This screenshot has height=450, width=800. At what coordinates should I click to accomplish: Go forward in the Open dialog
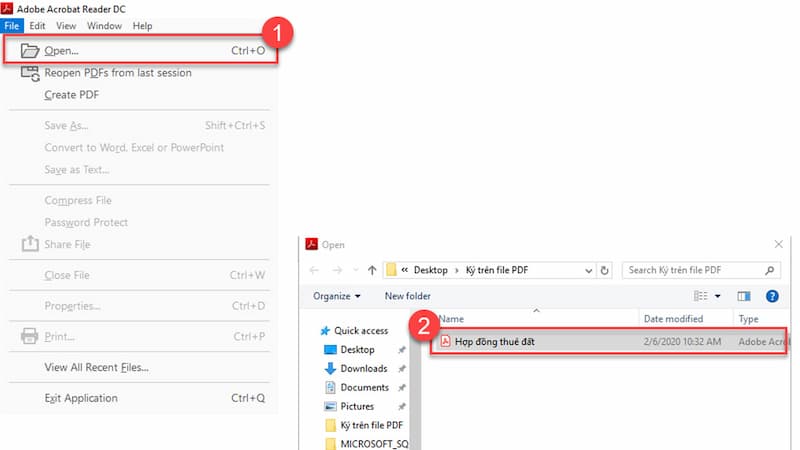click(337, 270)
